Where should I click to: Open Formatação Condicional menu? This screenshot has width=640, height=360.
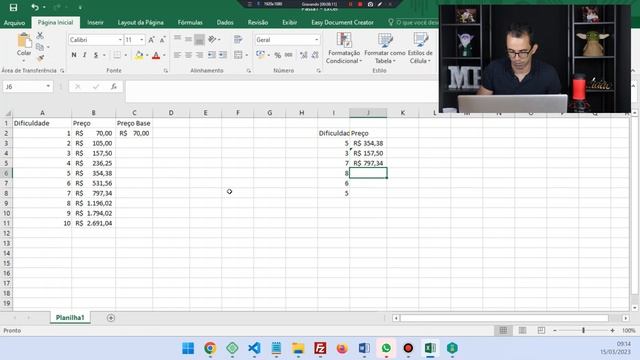[x=344, y=48]
